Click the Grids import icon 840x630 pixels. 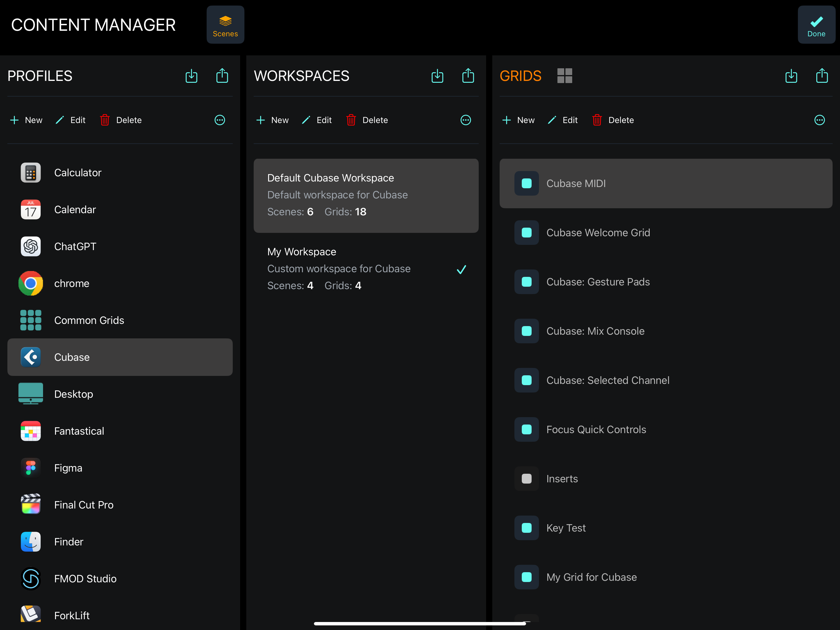pyautogui.click(x=791, y=76)
